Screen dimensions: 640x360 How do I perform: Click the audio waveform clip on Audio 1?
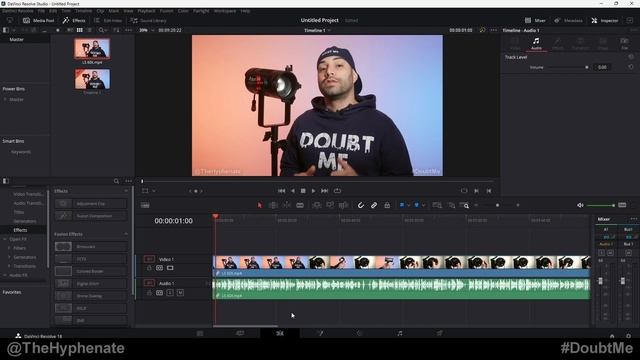(x=402, y=289)
